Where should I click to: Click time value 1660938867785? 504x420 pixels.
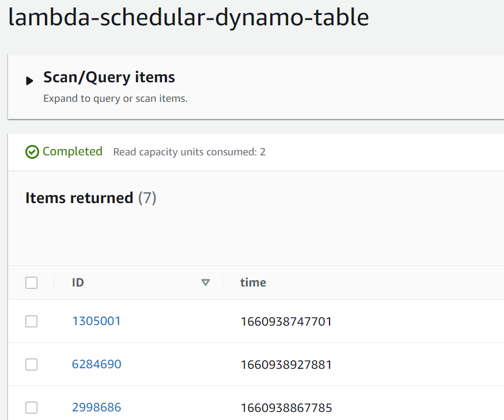pyautogui.click(x=286, y=408)
